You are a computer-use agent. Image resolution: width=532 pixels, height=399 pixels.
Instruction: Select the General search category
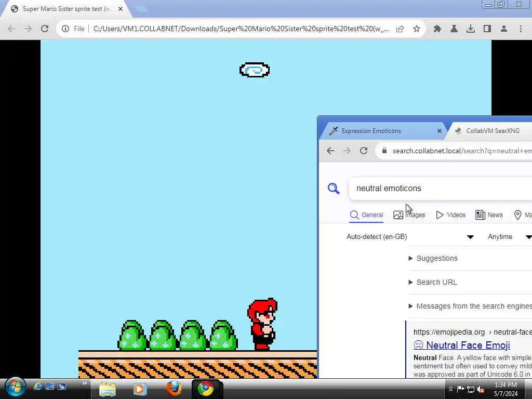(x=366, y=215)
